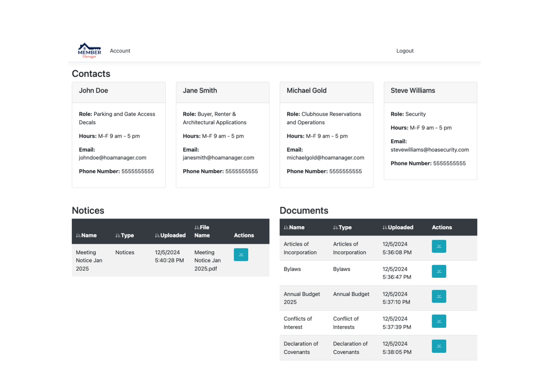The height and width of the screenshot is (392, 545).
Task: Download the Declaration of Covenants document
Action: 438,346
